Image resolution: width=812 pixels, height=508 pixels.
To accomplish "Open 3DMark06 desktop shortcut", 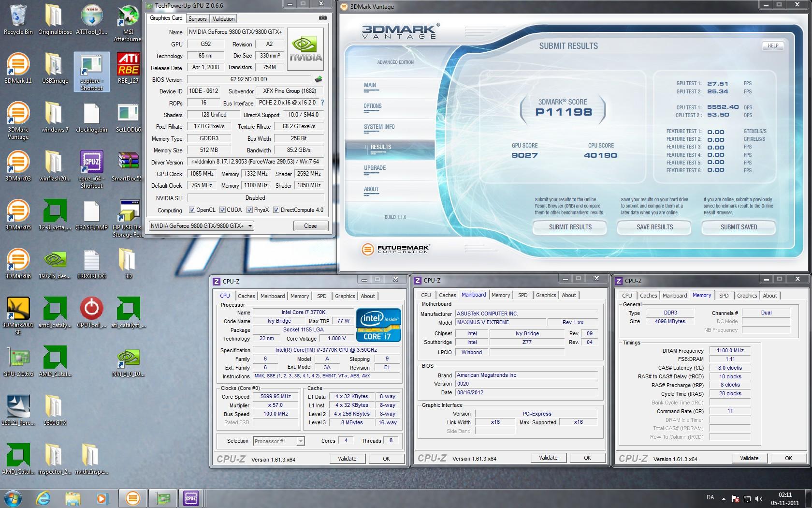I will pyautogui.click(x=18, y=264).
